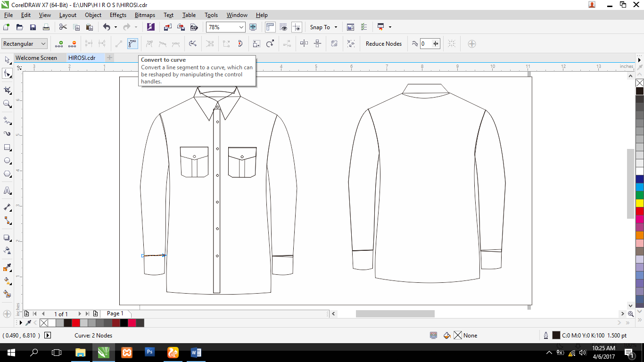This screenshot has height=362, width=644.
Task: Select the Freehand tool
Action: pyautogui.click(x=7, y=120)
